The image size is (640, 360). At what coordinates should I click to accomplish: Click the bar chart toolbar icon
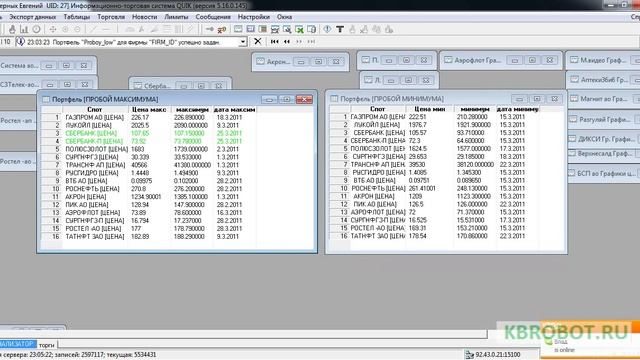(x=24, y=29)
